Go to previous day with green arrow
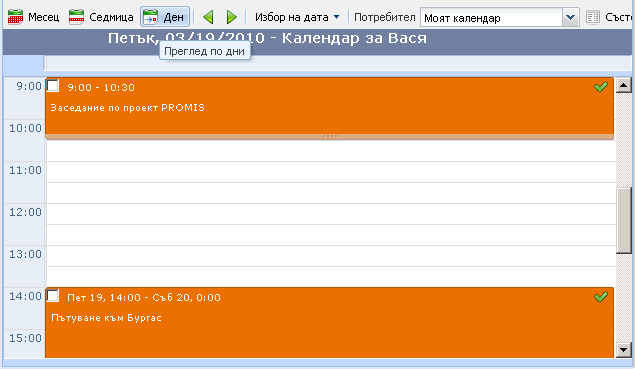The image size is (635, 369). 208,17
